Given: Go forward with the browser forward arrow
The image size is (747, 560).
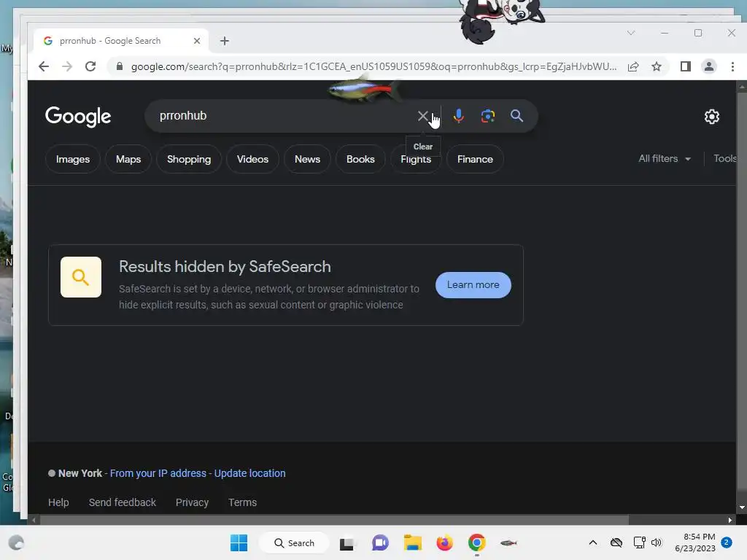Looking at the screenshot, I should [x=67, y=66].
